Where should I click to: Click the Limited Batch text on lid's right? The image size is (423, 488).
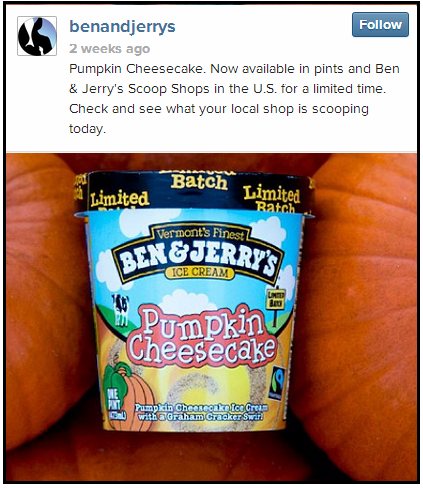pos(272,199)
